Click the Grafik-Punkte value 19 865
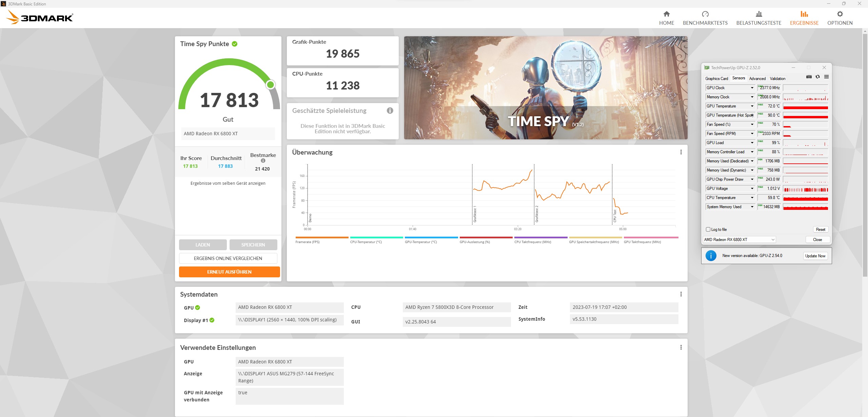The height and width of the screenshot is (417, 868). click(342, 54)
